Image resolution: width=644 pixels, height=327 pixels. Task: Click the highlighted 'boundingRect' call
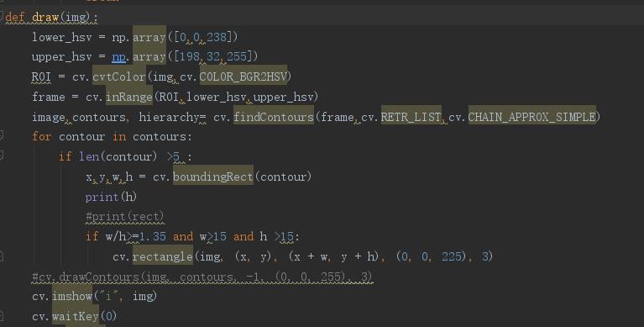pos(212,177)
